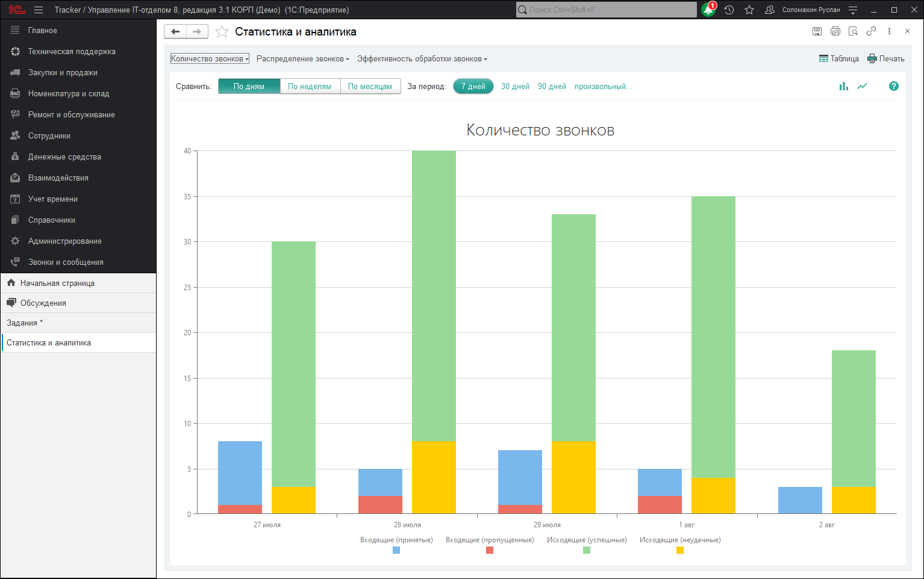Expand the Распределение звонков dropdown
The height and width of the screenshot is (579, 924).
click(302, 58)
